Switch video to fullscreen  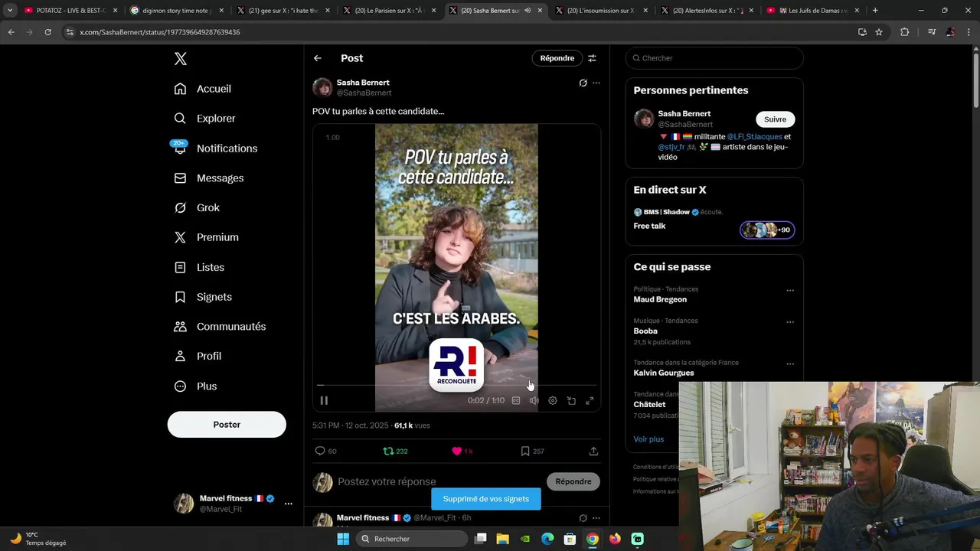[x=590, y=400]
